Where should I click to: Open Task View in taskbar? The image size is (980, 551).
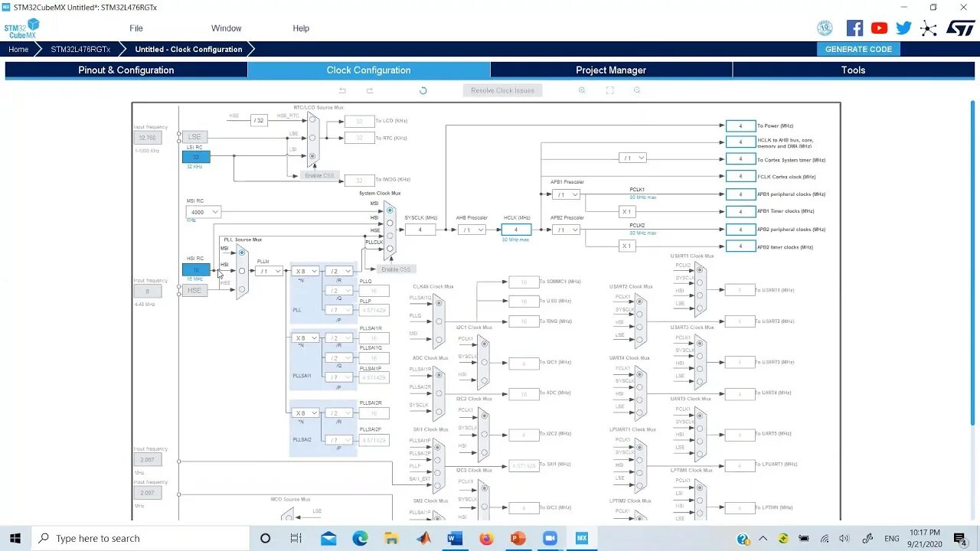coord(296,538)
